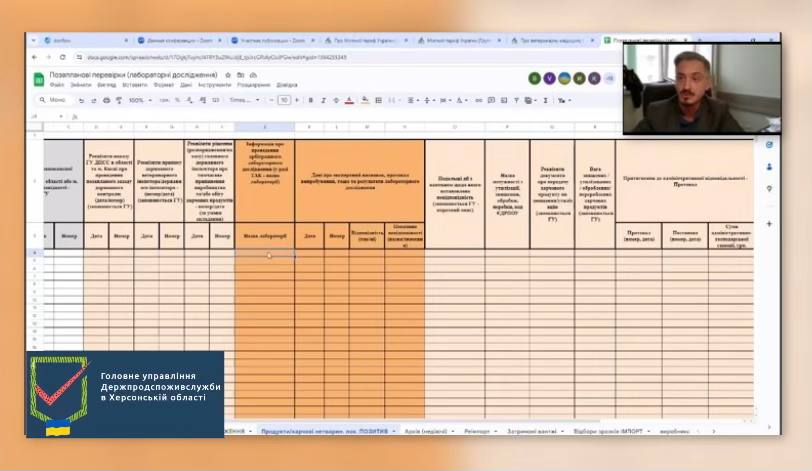Open the Формат menu

[164, 85]
